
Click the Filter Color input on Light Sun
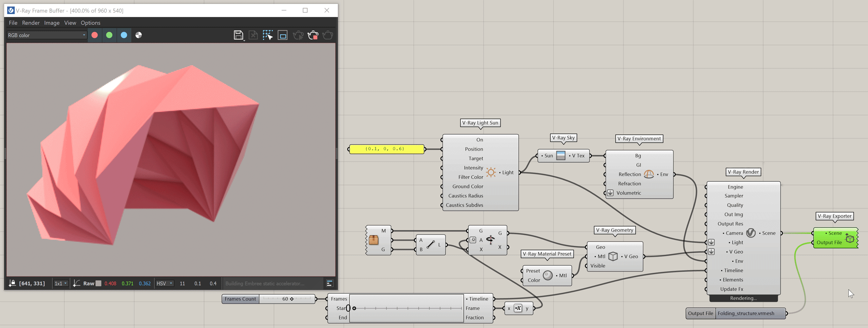click(x=470, y=177)
